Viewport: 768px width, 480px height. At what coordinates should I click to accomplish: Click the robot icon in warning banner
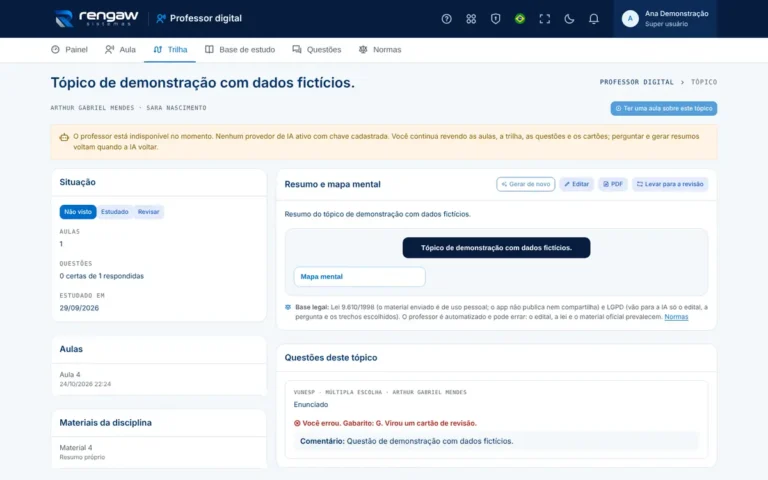64,137
